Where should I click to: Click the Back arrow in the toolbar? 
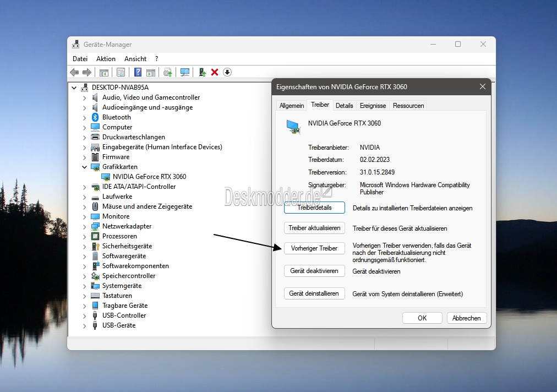pos(74,73)
